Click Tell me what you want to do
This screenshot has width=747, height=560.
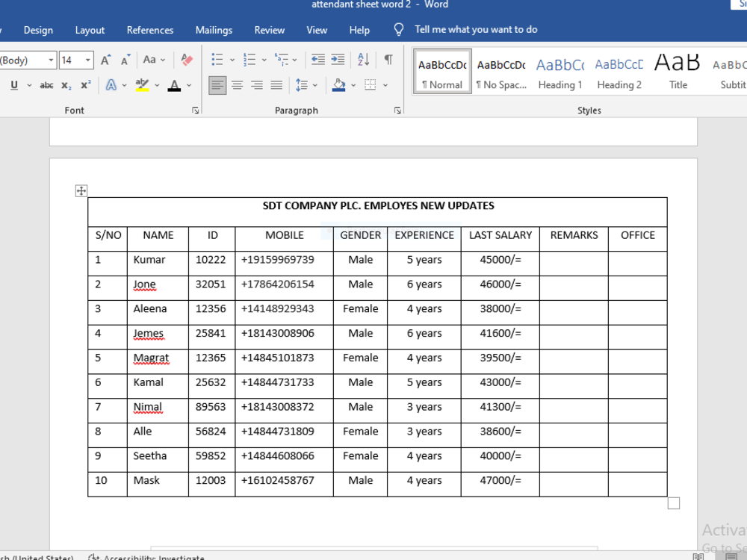click(x=475, y=30)
